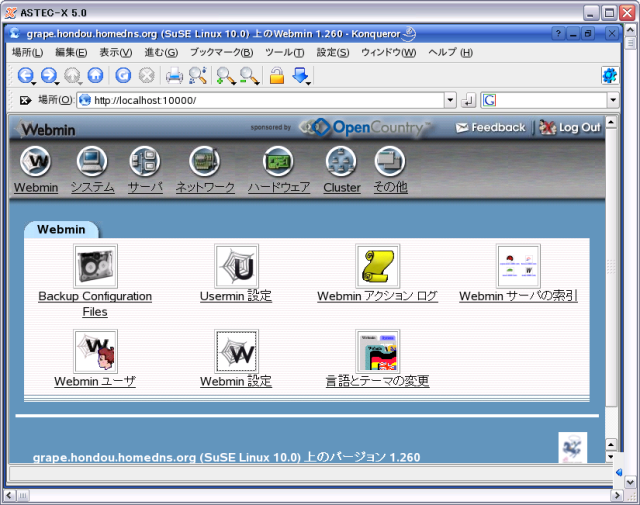Open the Usermin 設定 module icon

pyautogui.click(x=236, y=266)
